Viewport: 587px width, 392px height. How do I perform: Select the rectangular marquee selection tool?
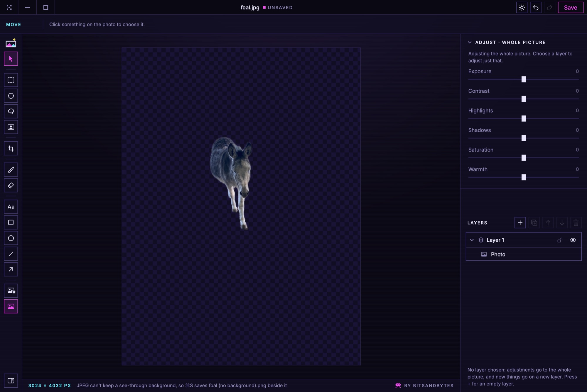point(11,80)
